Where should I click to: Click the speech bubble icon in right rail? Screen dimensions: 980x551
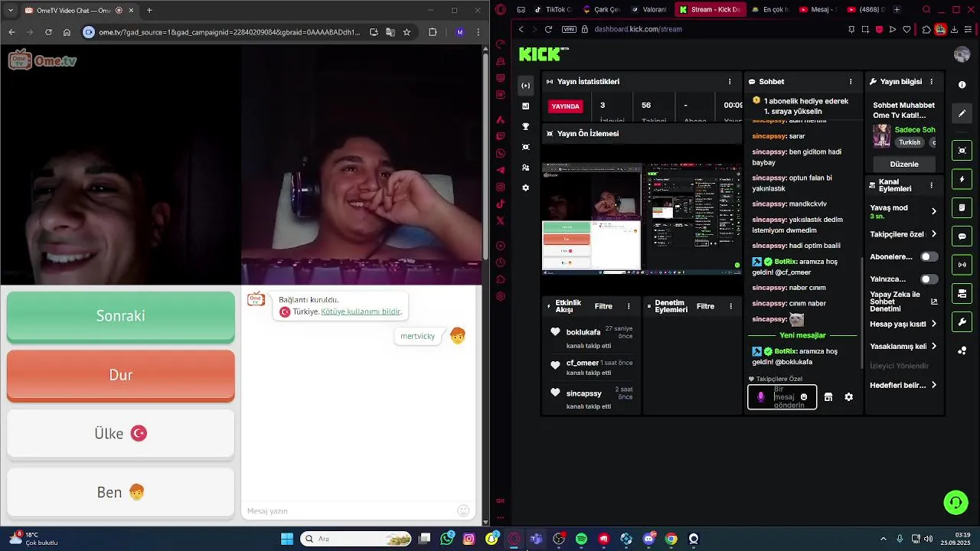click(x=962, y=236)
